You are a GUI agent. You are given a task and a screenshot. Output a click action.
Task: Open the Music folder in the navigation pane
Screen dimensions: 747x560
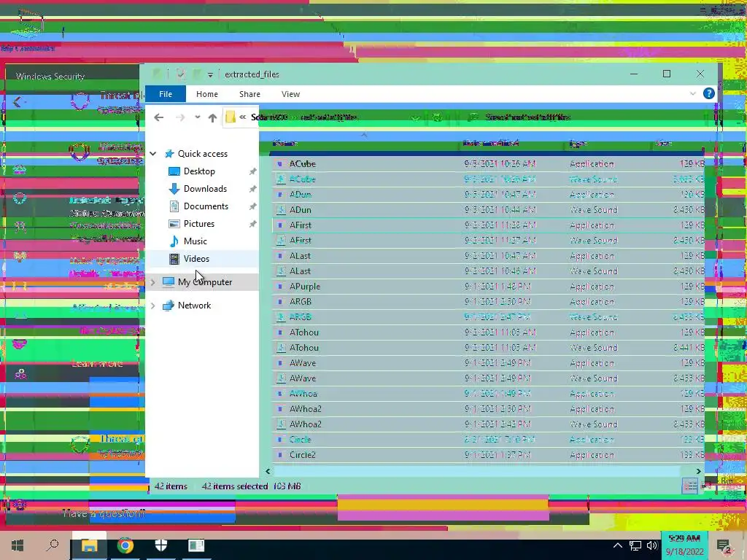point(196,241)
